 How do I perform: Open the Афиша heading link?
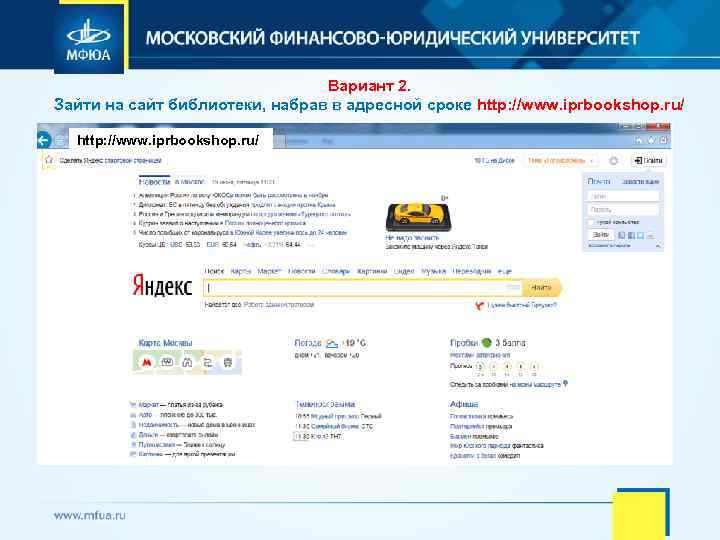click(464, 404)
